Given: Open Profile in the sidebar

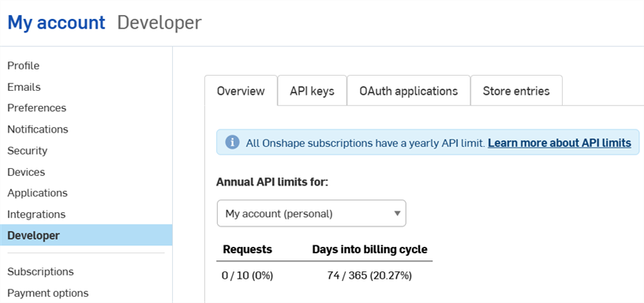Looking at the screenshot, I should pos(24,65).
